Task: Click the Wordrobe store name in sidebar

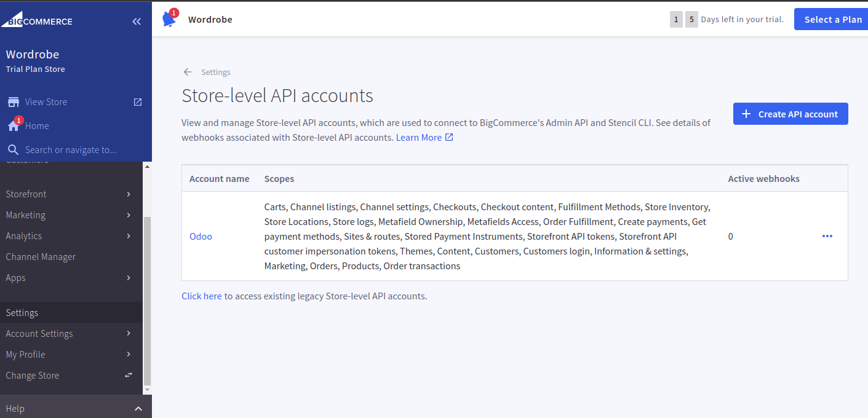Action: (33, 54)
